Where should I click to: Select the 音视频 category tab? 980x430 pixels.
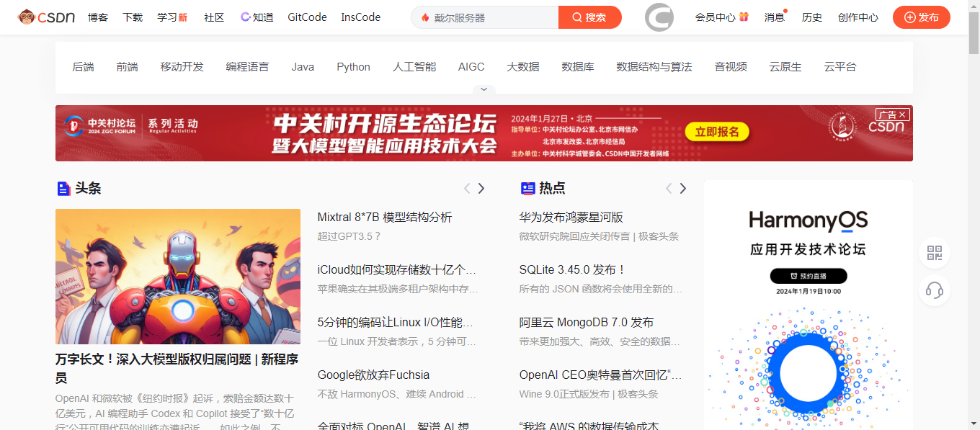click(731, 67)
